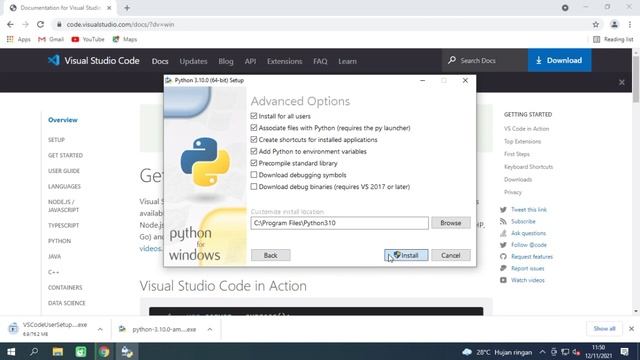Uncheck Associate files with Python option
Image resolution: width=640 pixels, height=360 pixels.
click(x=254, y=128)
